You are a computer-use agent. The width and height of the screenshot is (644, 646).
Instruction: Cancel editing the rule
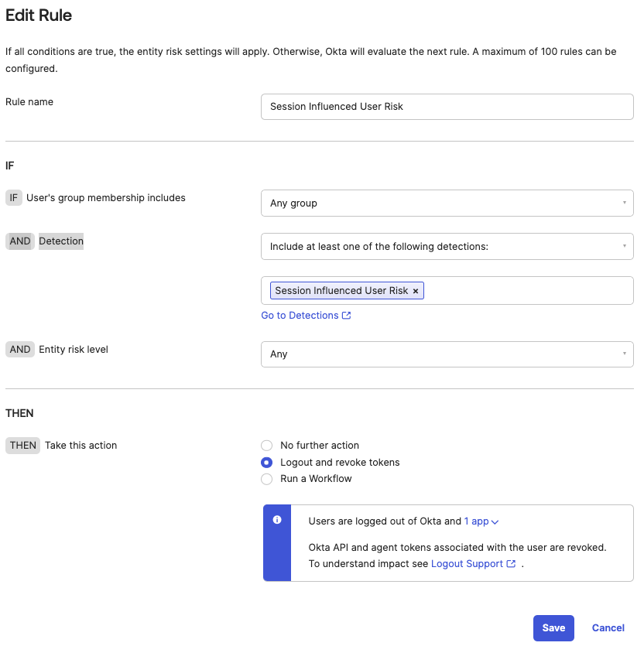[x=608, y=628]
